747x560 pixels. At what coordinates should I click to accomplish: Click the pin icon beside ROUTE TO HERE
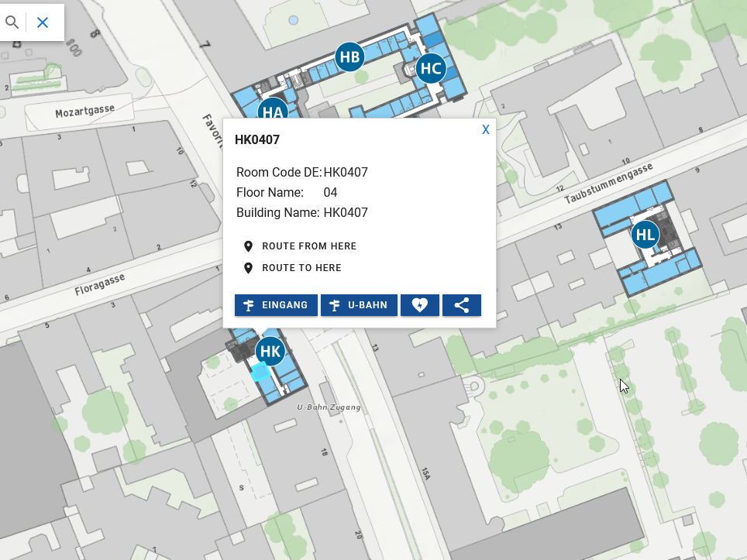pos(248,267)
